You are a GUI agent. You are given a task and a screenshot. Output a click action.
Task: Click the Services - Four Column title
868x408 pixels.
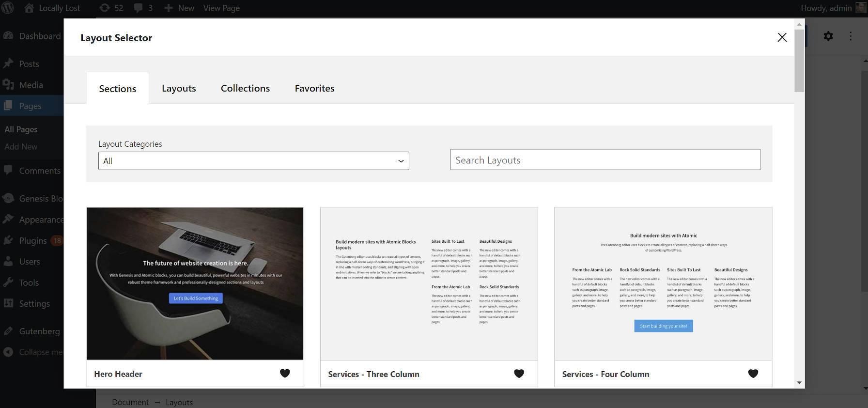tap(605, 374)
